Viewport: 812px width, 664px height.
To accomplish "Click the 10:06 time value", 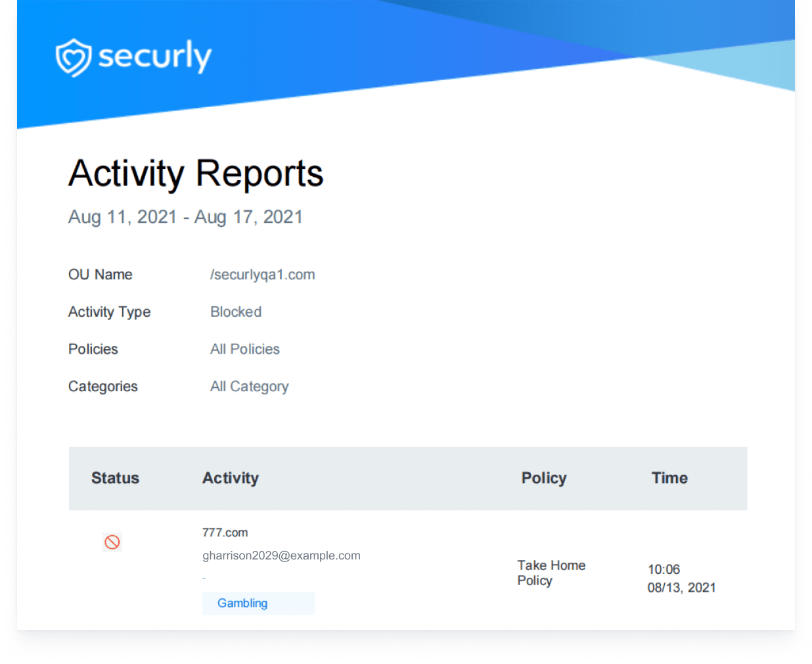I will click(664, 569).
